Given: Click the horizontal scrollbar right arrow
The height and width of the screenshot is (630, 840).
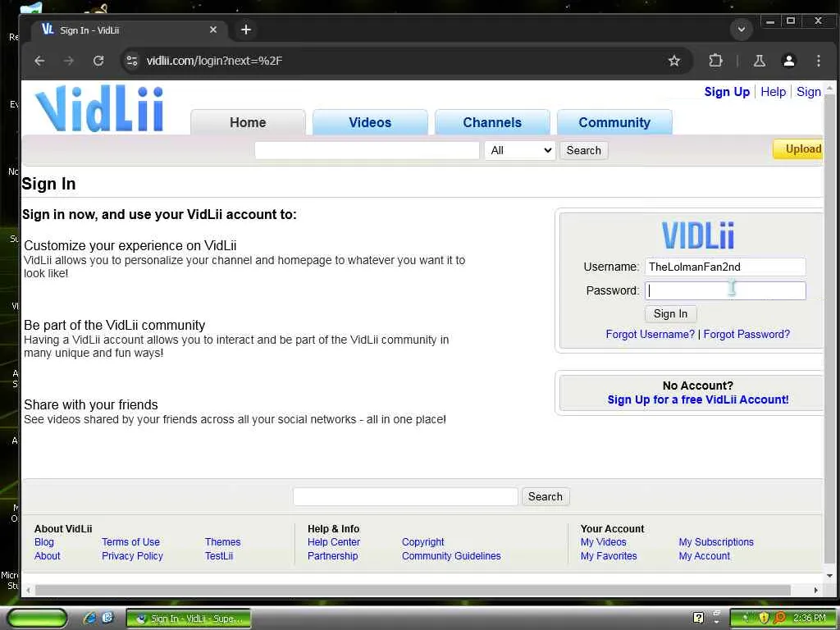Looking at the screenshot, I should click(x=816, y=590).
